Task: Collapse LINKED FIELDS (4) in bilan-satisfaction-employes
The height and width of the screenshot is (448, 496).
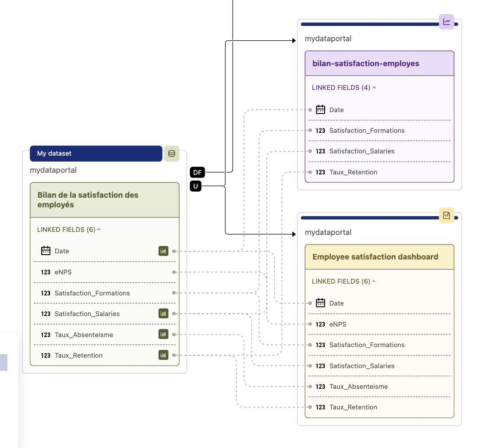Action: [344, 88]
